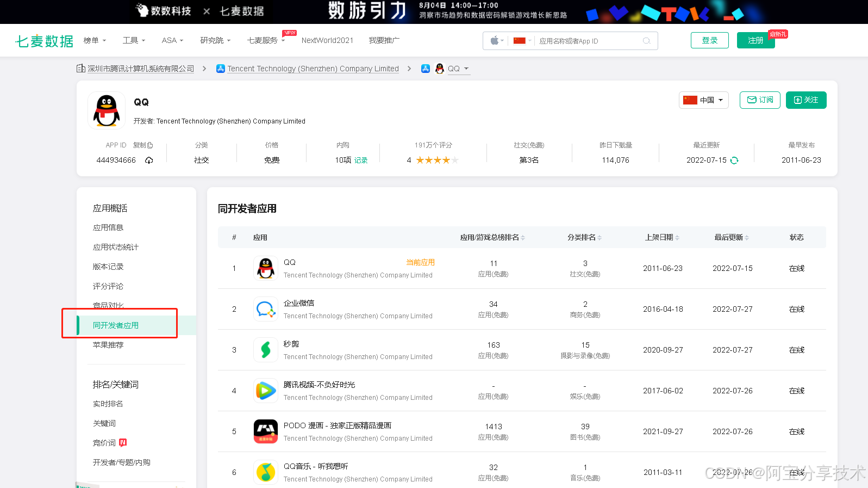
Task: Select 苹果推荐 in sidebar
Action: tap(108, 345)
